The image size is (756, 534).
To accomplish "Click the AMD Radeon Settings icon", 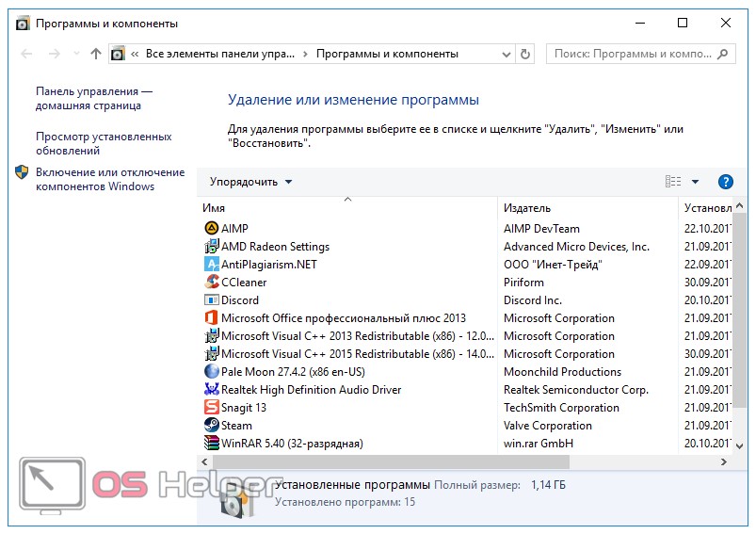I will point(211,246).
